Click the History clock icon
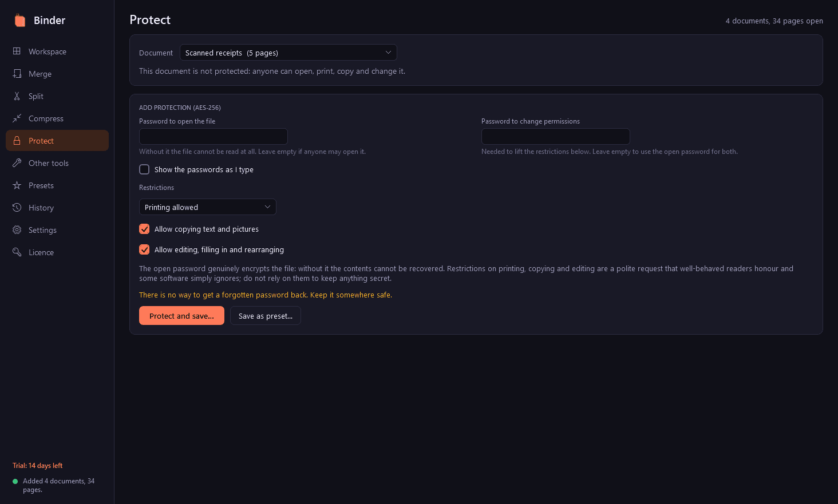 [x=17, y=208]
